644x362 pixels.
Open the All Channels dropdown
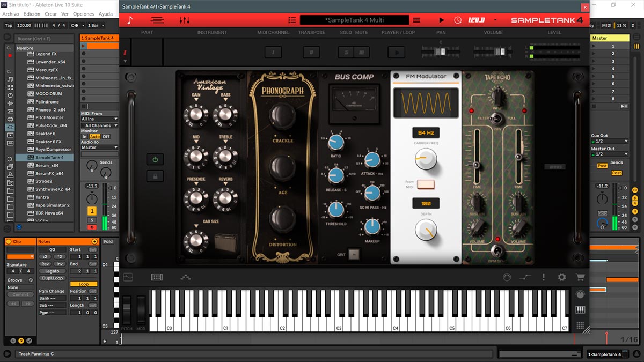[99, 125]
